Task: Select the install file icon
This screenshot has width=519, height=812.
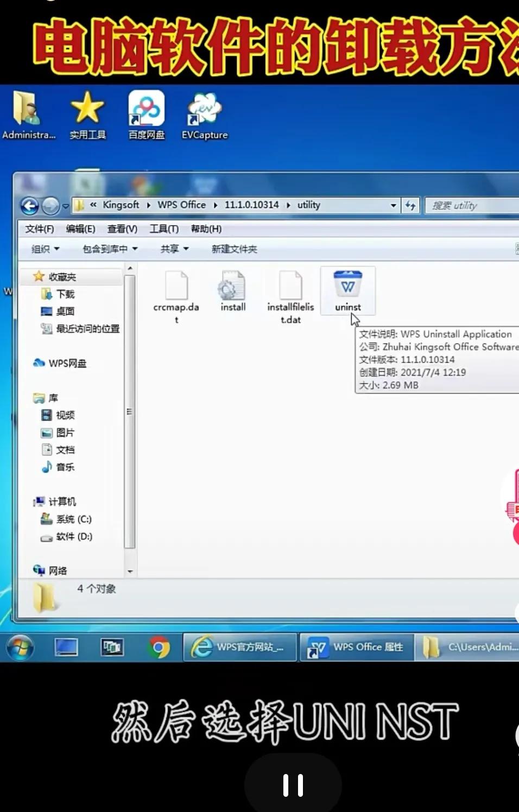Action: click(233, 291)
